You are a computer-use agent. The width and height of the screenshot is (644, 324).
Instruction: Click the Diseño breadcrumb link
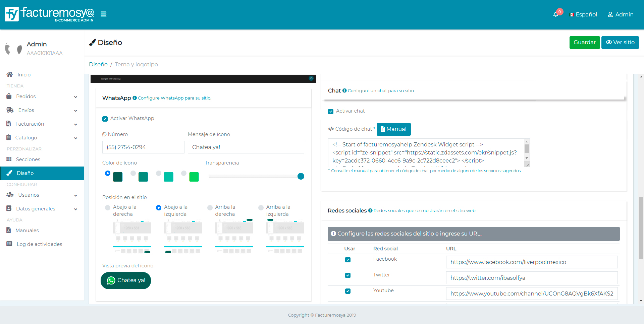click(x=98, y=64)
